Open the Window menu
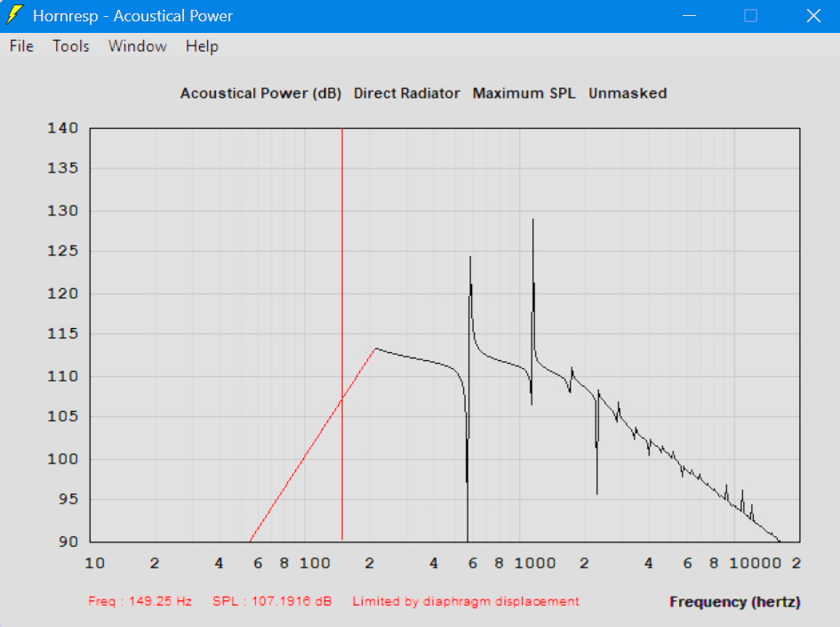840x627 pixels. click(x=137, y=46)
